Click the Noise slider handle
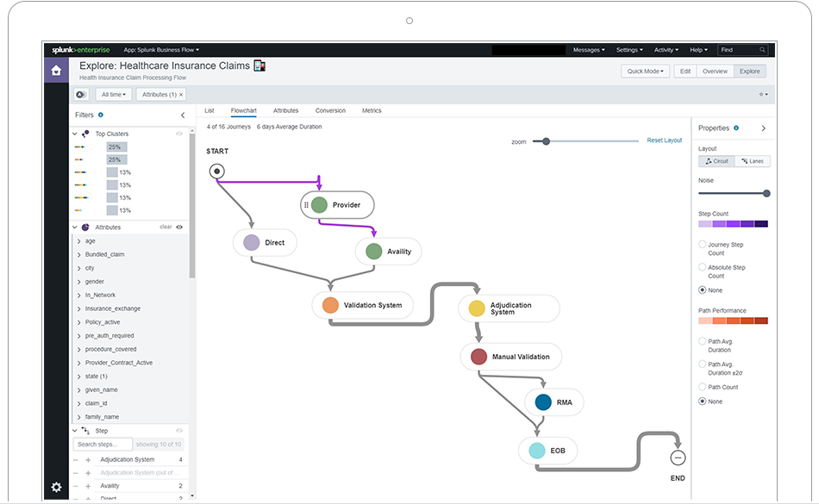This screenshot has height=504, width=819. [766, 194]
